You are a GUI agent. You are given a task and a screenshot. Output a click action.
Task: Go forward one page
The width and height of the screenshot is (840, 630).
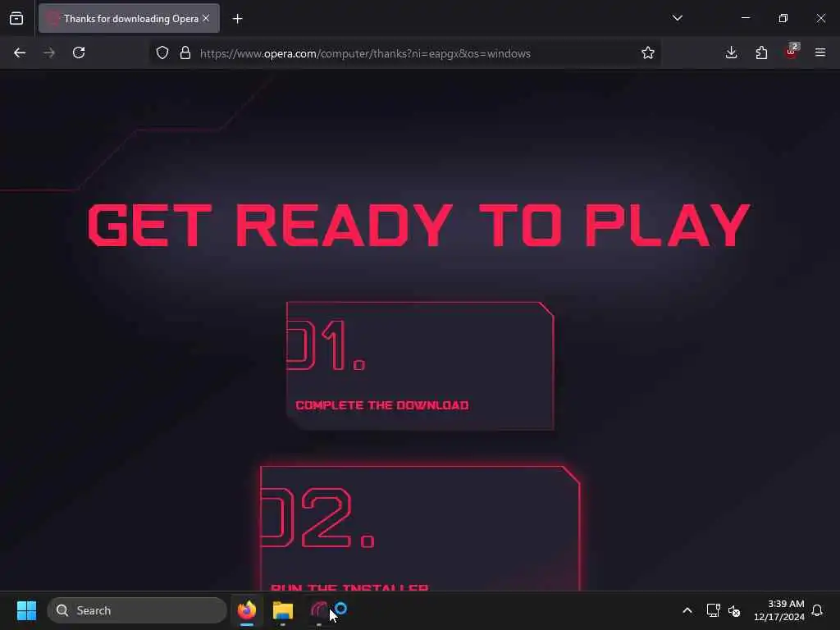click(49, 52)
